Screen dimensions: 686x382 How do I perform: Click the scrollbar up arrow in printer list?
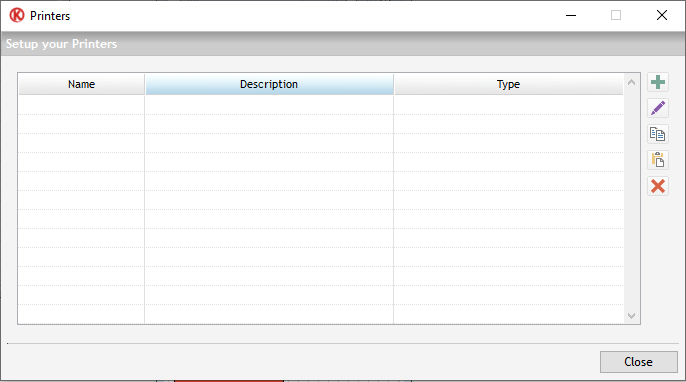pyautogui.click(x=631, y=82)
